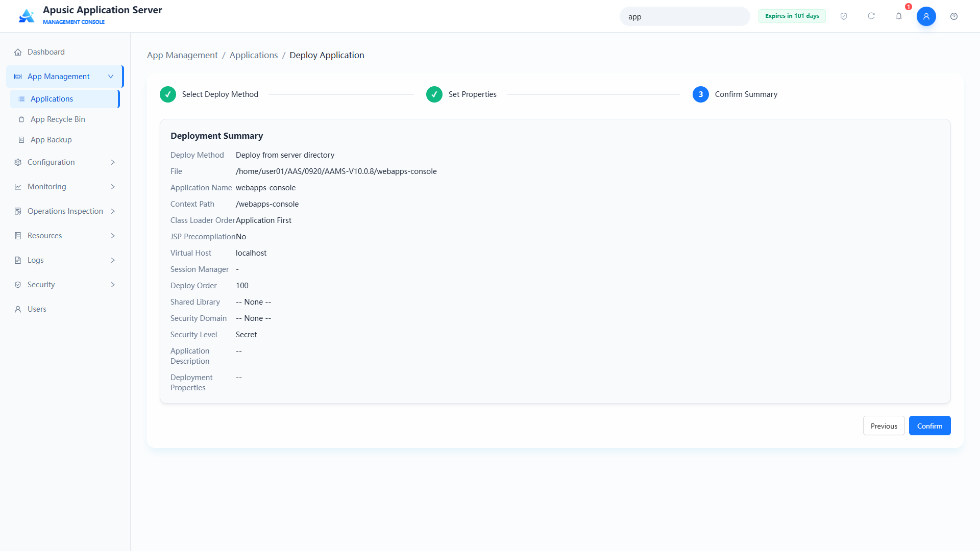Click the 'Expires in 101 days' badge
The width and height of the screenshot is (980, 551).
(792, 16)
